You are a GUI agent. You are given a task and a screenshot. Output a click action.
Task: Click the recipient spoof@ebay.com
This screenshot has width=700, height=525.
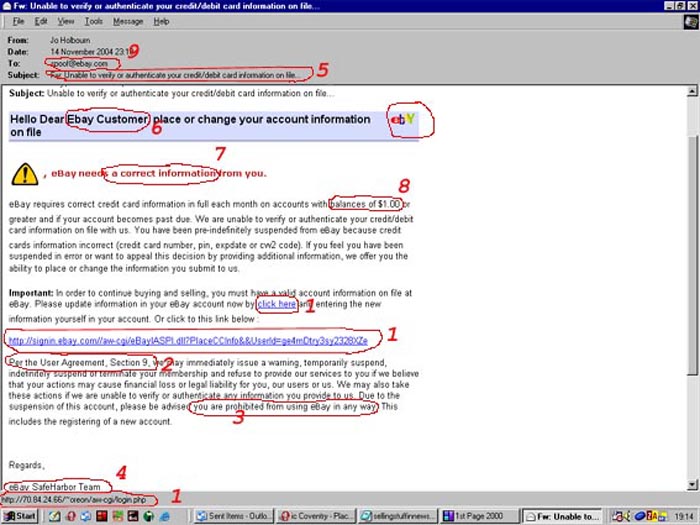pos(79,63)
